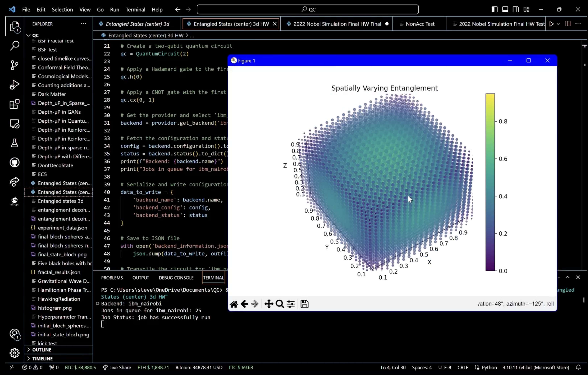Screen dimensions: 588x375
Task: Open the Testing flask view
Action: coord(14,143)
